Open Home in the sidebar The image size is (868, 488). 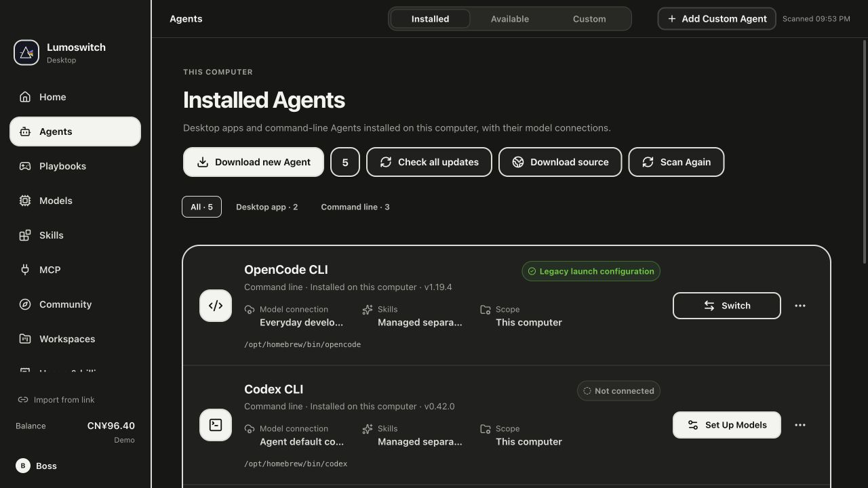75,97
